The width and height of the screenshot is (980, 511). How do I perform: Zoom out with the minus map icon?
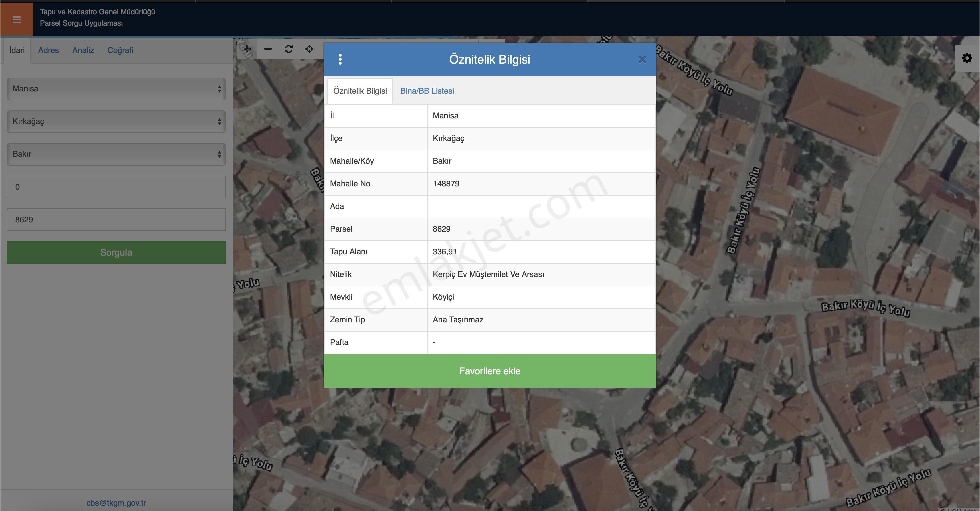click(x=268, y=49)
